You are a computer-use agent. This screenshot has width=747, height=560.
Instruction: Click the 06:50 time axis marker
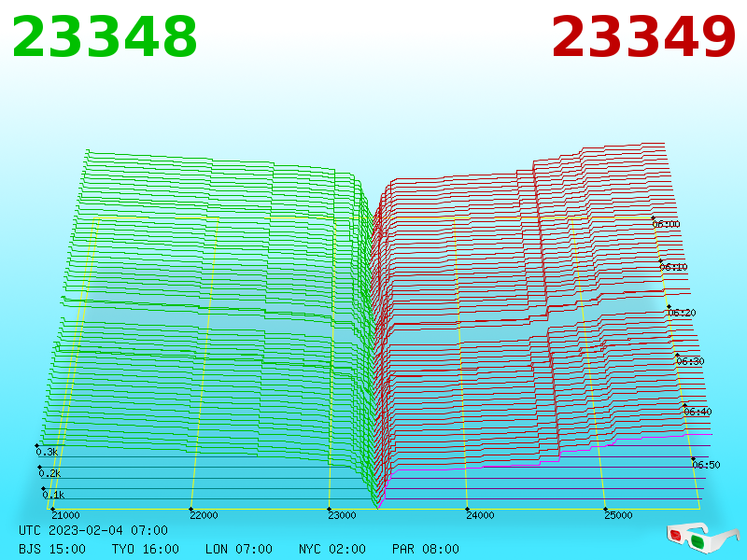tap(707, 465)
